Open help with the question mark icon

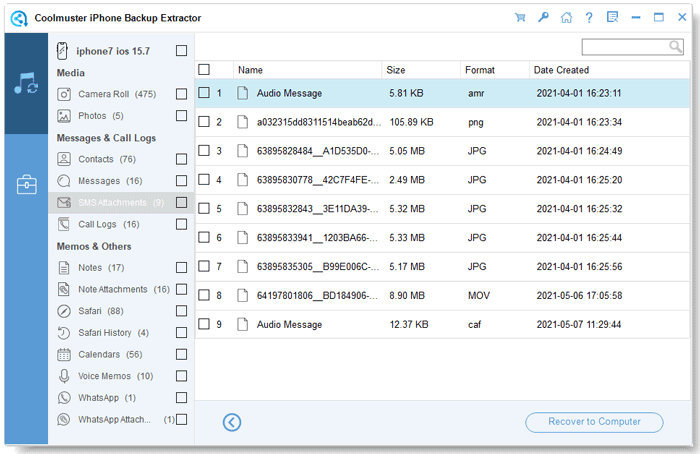pos(589,17)
